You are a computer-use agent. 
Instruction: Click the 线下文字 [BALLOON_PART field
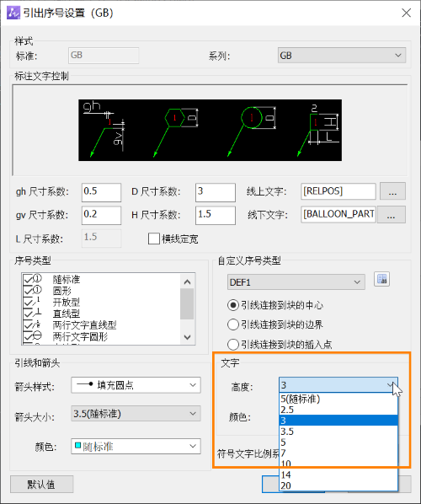tap(338, 214)
